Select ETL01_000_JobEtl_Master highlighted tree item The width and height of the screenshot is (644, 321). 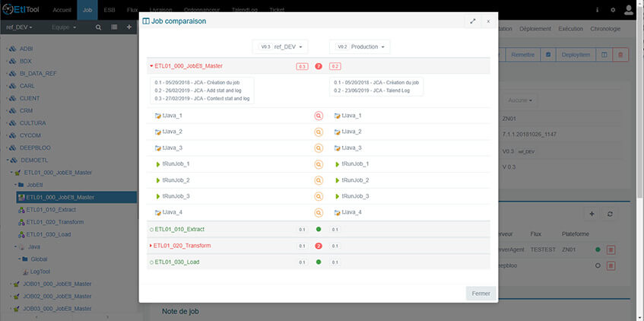coord(76,197)
